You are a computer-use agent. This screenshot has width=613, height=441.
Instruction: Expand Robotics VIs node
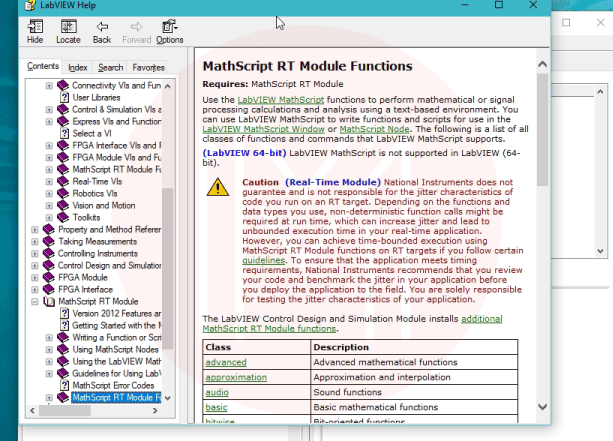(x=49, y=194)
